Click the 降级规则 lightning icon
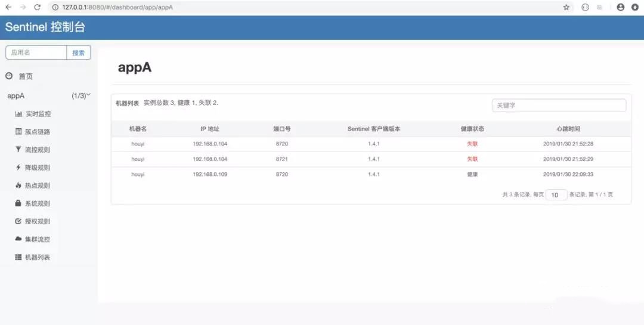The height and width of the screenshot is (325, 644). point(18,167)
